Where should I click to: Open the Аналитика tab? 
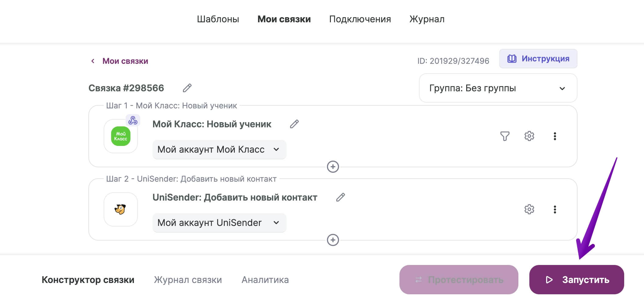pos(265,280)
